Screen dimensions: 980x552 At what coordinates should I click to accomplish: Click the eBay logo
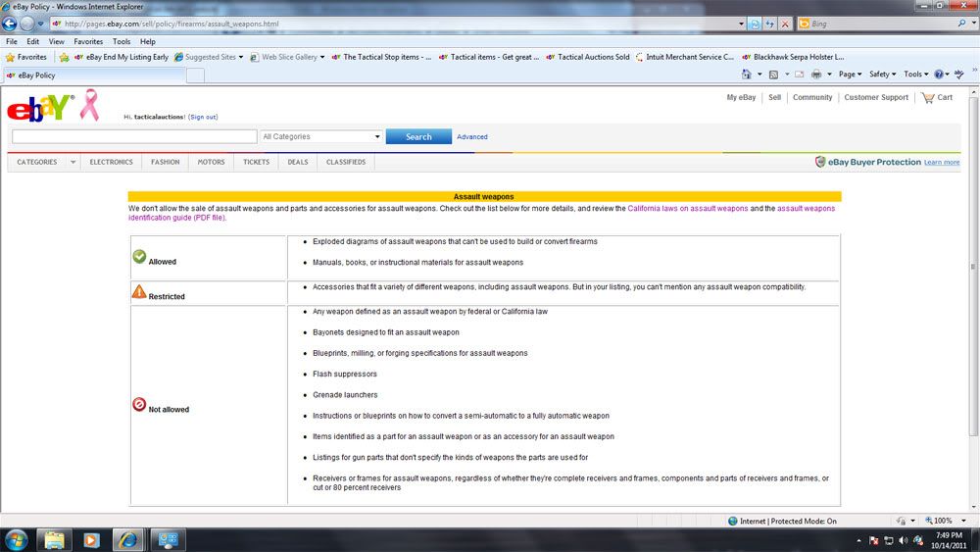tap(40, 108)
